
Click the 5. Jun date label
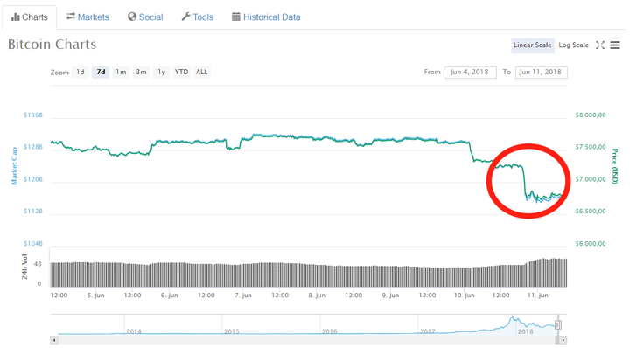[95, 295]
